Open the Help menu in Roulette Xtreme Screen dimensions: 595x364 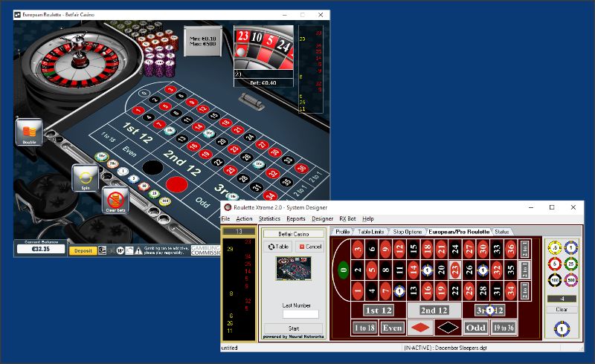point(368,219)
